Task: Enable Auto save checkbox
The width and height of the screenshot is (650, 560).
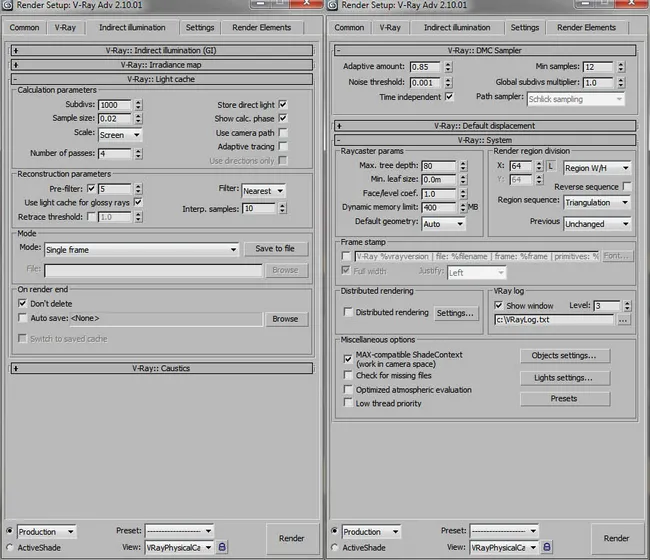Action: [x=22, y=318]
